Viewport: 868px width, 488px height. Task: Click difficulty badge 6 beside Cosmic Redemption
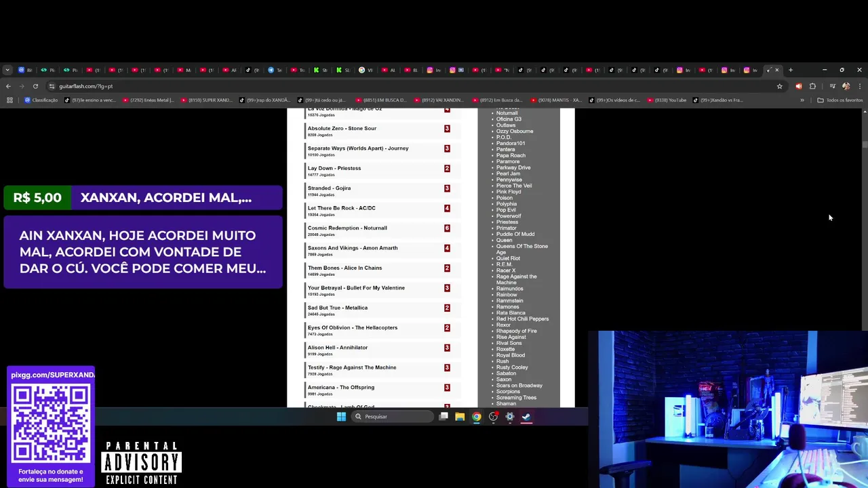[x=447, y=228]
